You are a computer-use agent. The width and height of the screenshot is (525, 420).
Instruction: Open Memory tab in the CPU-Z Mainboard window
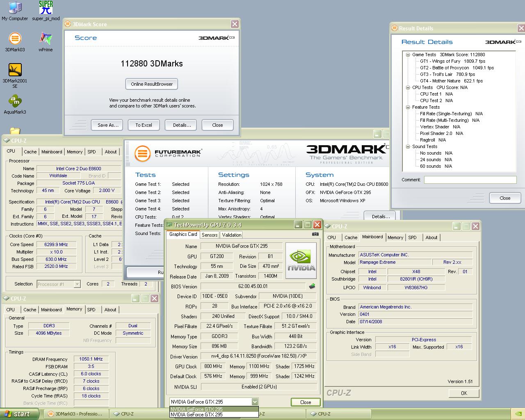(395, 237)
